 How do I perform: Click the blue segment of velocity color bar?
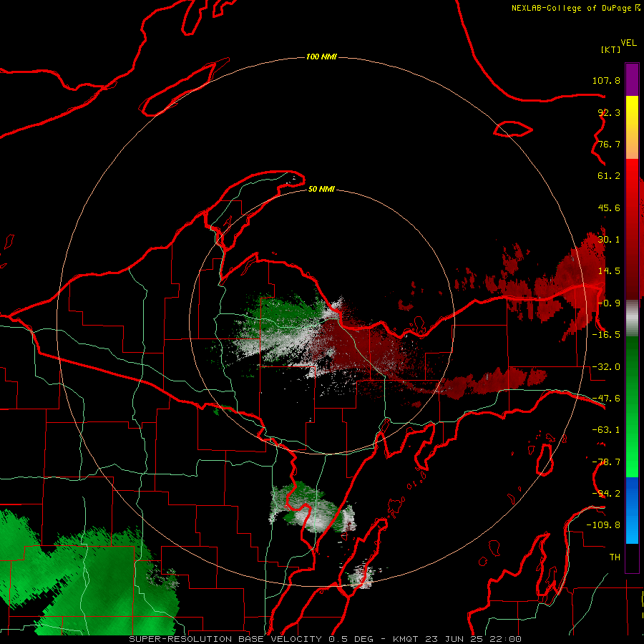tap(632, 510)
